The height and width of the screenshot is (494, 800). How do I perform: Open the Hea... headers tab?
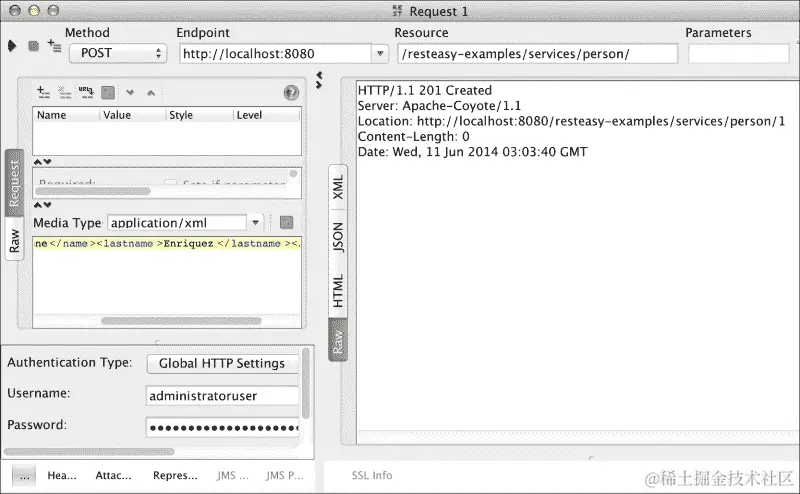62,476
